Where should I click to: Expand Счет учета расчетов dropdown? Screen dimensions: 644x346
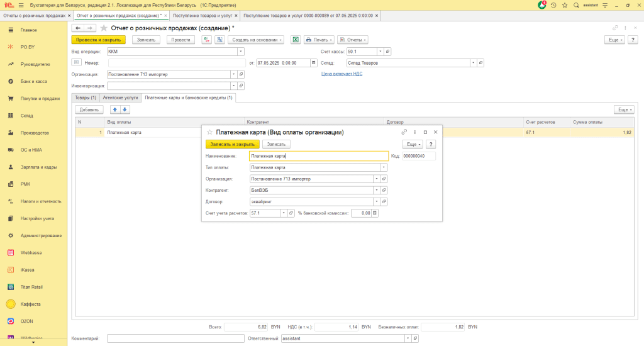coord(284,213)
